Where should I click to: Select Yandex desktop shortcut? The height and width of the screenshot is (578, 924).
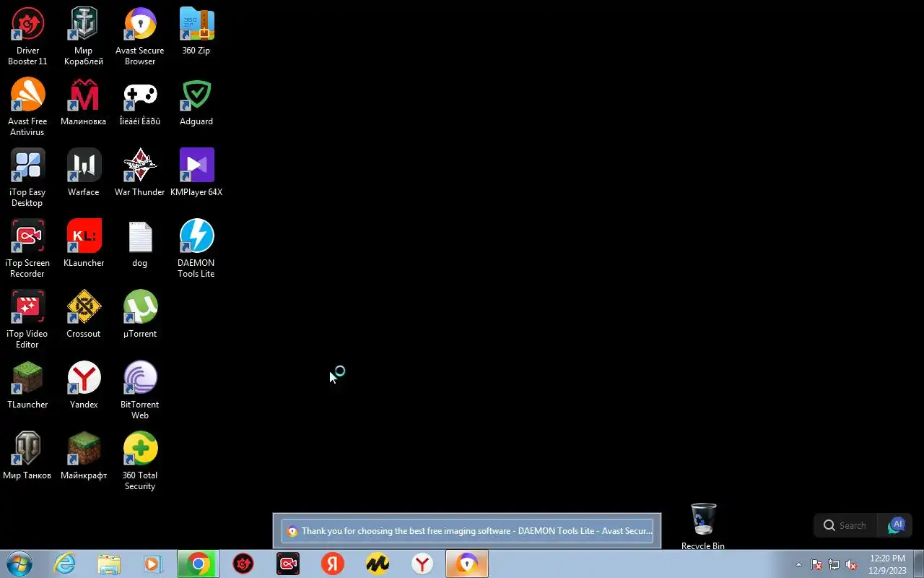click(84, 385)
